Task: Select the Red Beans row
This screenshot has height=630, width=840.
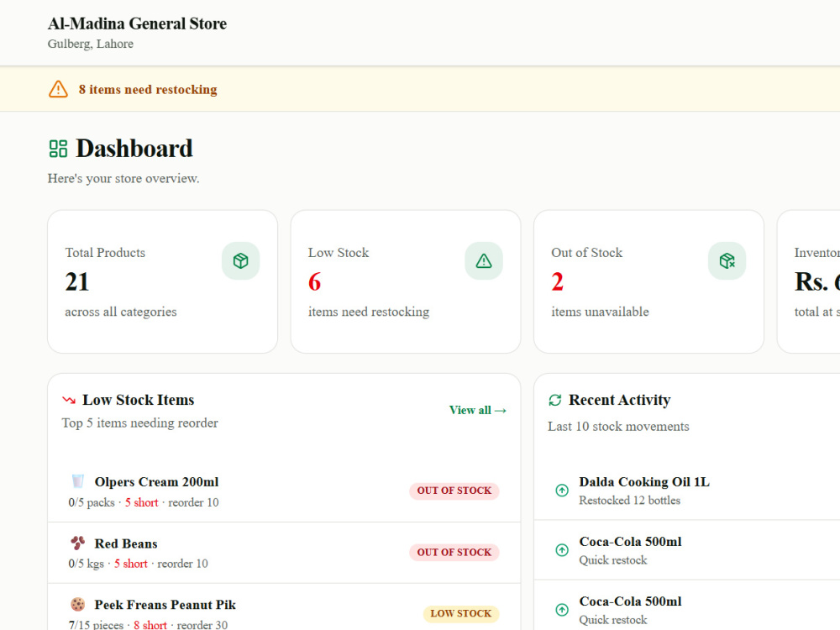Action: (x=284, y=553)
